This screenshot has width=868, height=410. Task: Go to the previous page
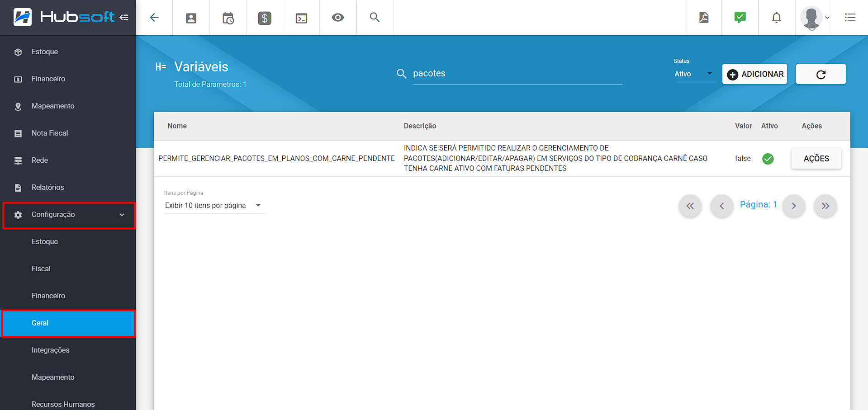pos(721,206)
